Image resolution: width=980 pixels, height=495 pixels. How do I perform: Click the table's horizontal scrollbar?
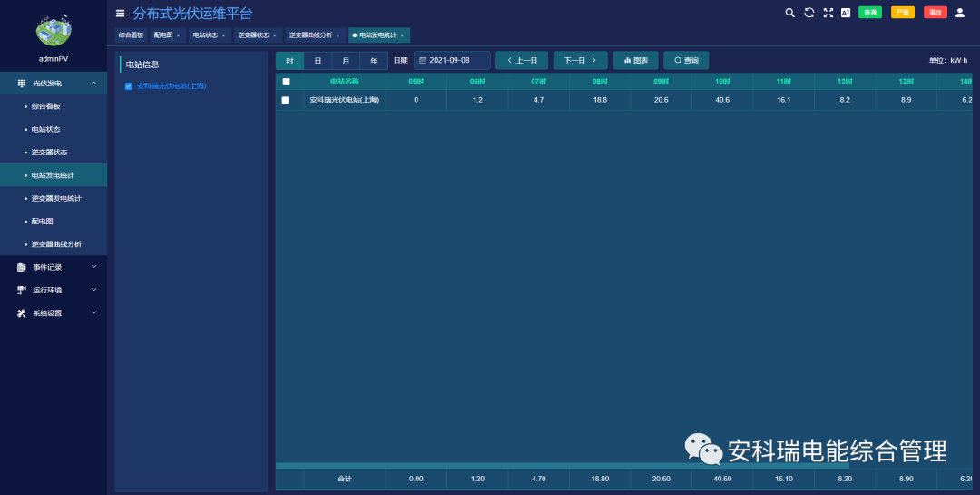pyautogui.click(x=563, y=466)
